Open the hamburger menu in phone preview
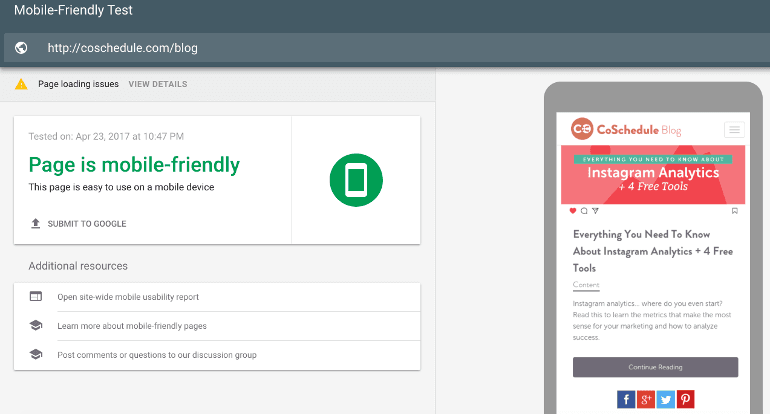 pyautogui.click(x=733, y=130)
